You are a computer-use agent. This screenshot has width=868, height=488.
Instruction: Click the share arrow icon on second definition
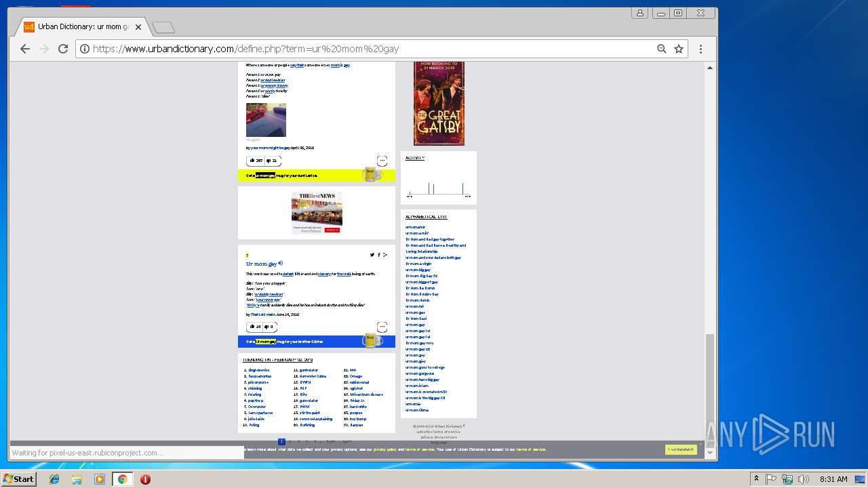(385, 255)
